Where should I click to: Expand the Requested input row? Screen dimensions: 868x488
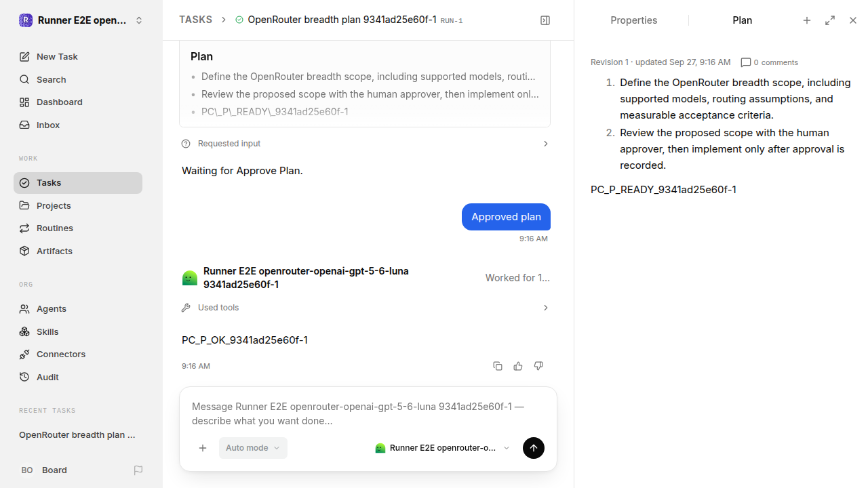[366, 144]
